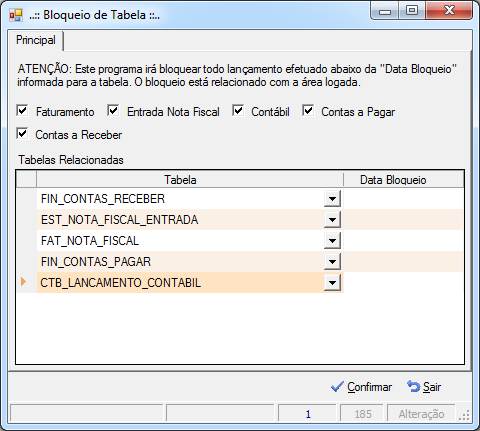Click the Sair return arrow icon

(x=414, y=387)
